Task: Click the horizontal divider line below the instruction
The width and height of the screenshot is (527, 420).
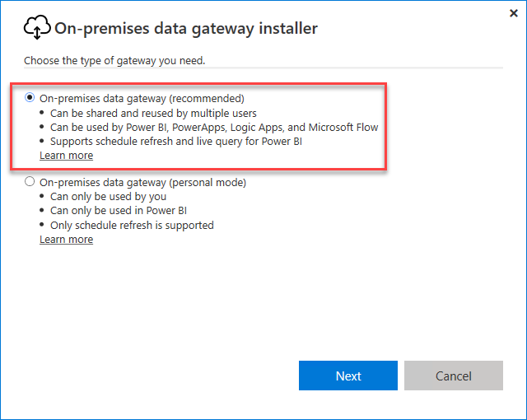Action: click(346, 67)
